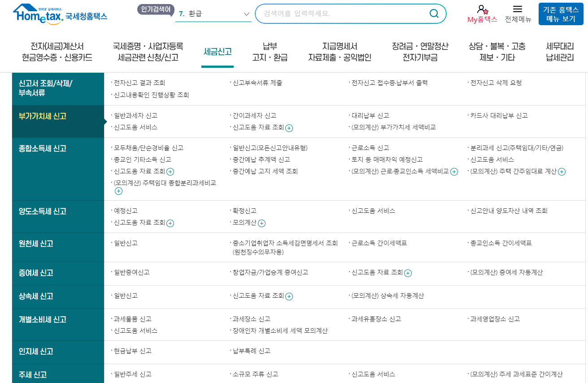Expand 신고도움 자료 조회 under 부가가치세 신고
588x383 pixels.
(x=289, y=128)
